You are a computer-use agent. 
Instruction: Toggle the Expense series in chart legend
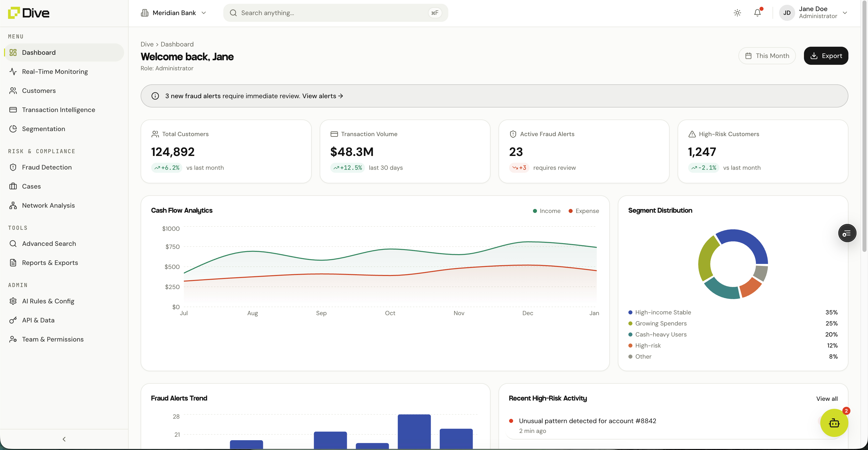tap(584, 211)
